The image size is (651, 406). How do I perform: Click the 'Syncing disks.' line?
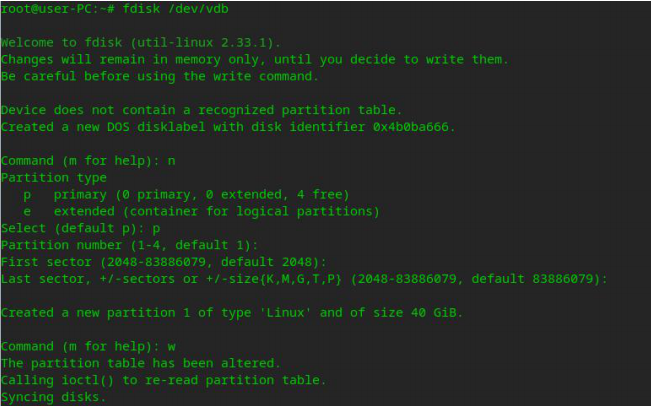53,397
